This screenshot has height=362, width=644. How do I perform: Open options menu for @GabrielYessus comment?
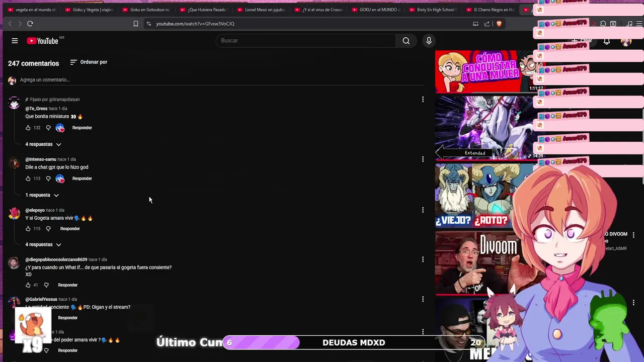point(423,299)
